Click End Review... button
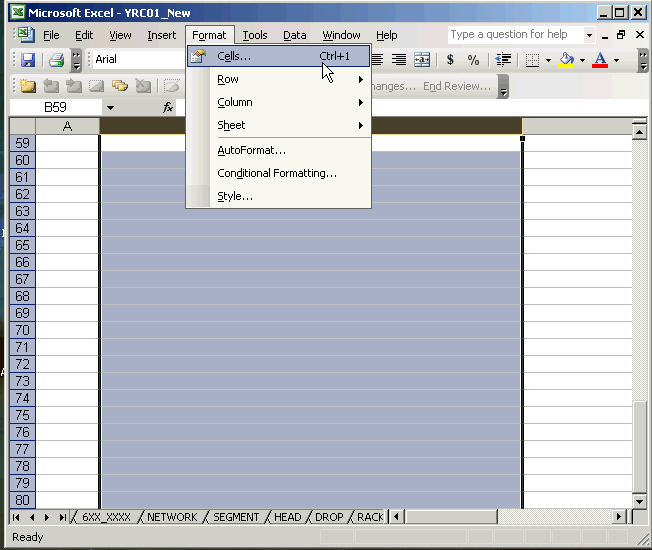The width and height of the screenshot is (652, 550). click(x=457, y=86)
